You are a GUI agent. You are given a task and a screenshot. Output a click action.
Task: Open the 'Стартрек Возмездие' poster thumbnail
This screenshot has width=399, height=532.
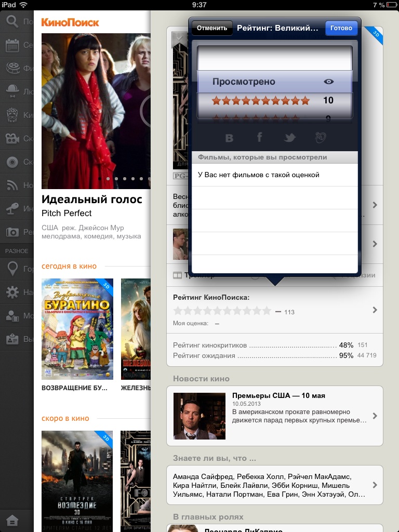tap(77, 481)
